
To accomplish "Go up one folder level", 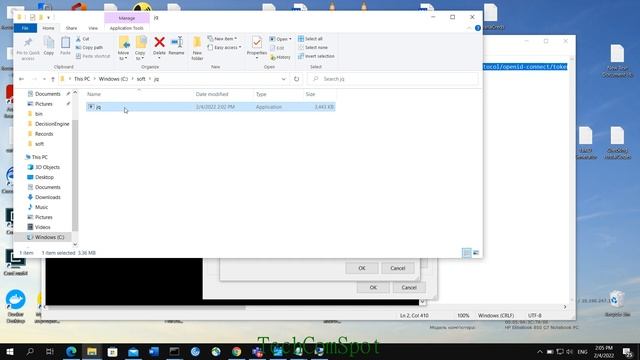I will (x=53, y=79).
